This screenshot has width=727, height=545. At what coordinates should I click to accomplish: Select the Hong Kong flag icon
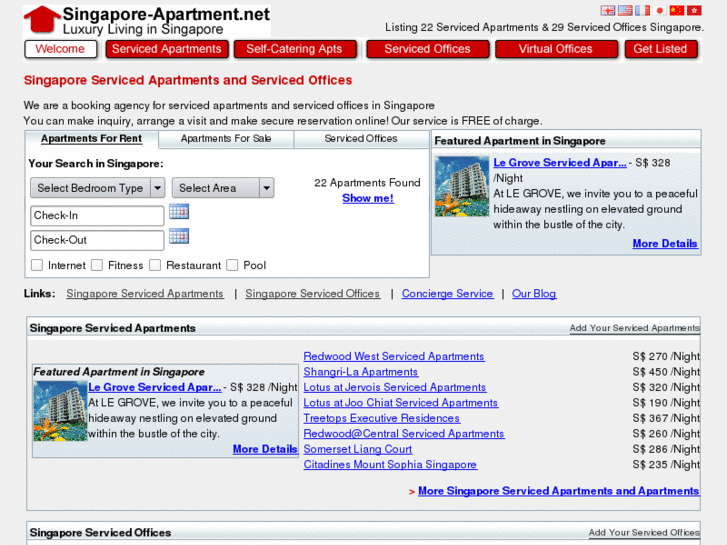pyautogui.click(x=693, y=10)
